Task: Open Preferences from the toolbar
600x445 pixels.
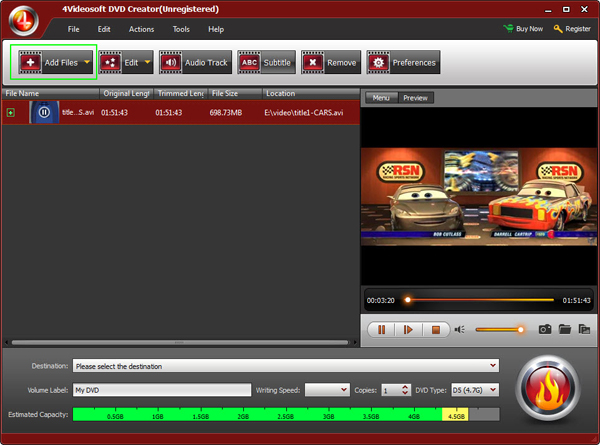Action: click(x=403, y=62)
